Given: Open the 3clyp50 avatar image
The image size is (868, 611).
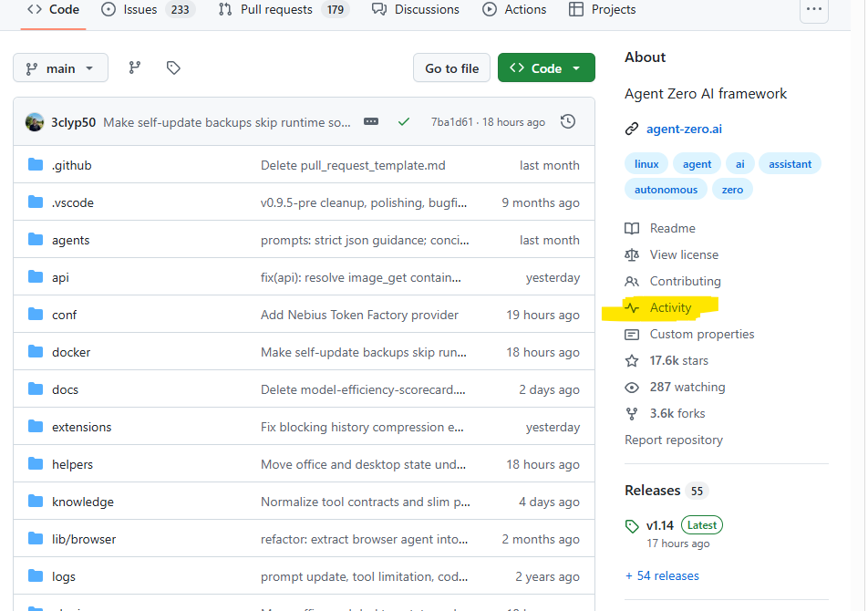Looking at the screenshot, I should click(35, 122).
